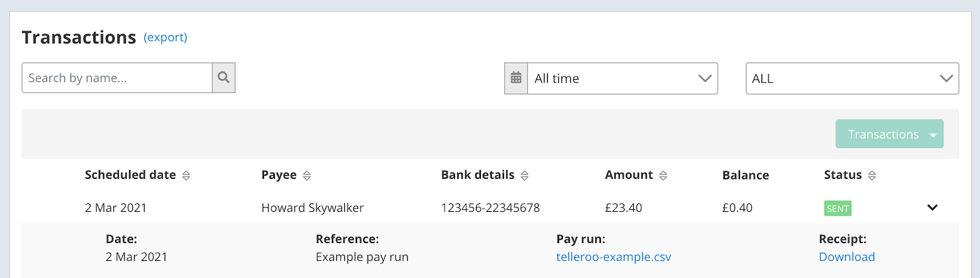Download the transaction receipt

[846, 257]
